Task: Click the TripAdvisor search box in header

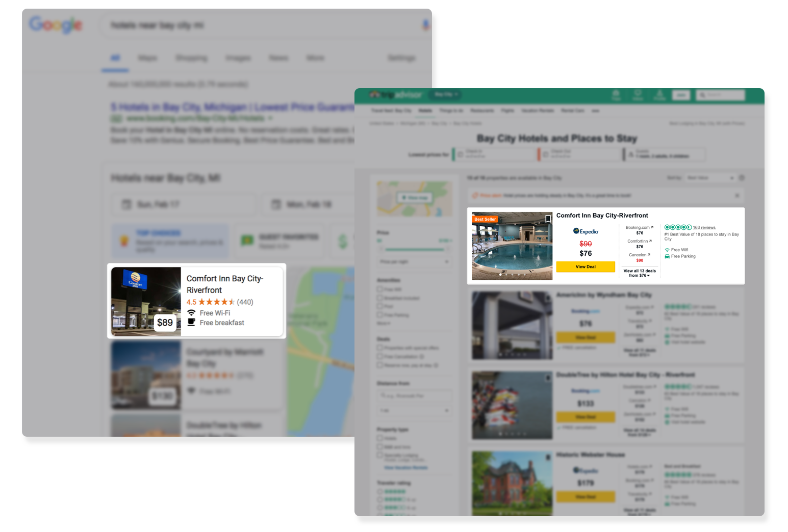Action: tap(720, 95)
